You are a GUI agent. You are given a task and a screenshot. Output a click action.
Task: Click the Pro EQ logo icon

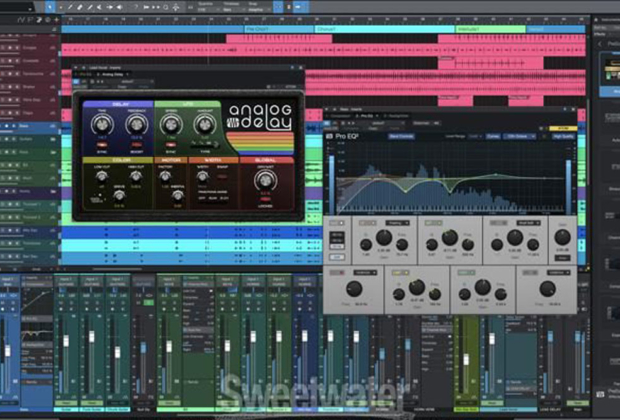[329, 136]
